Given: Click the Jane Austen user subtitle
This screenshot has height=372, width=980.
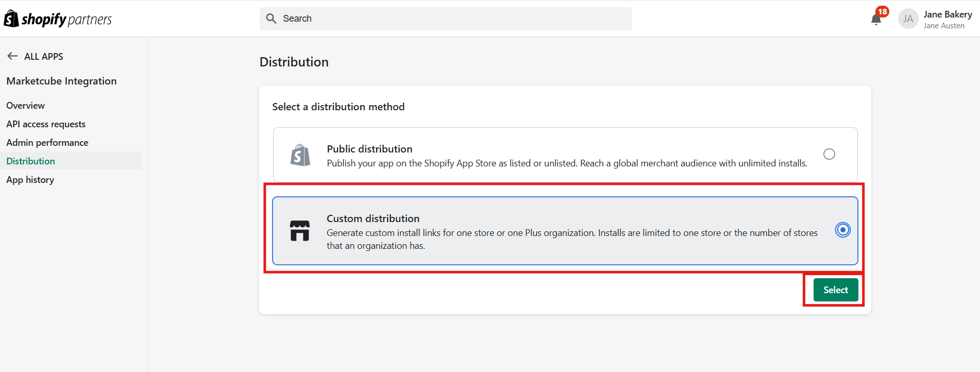Looking at the screenshot, I should click(944, 26).
